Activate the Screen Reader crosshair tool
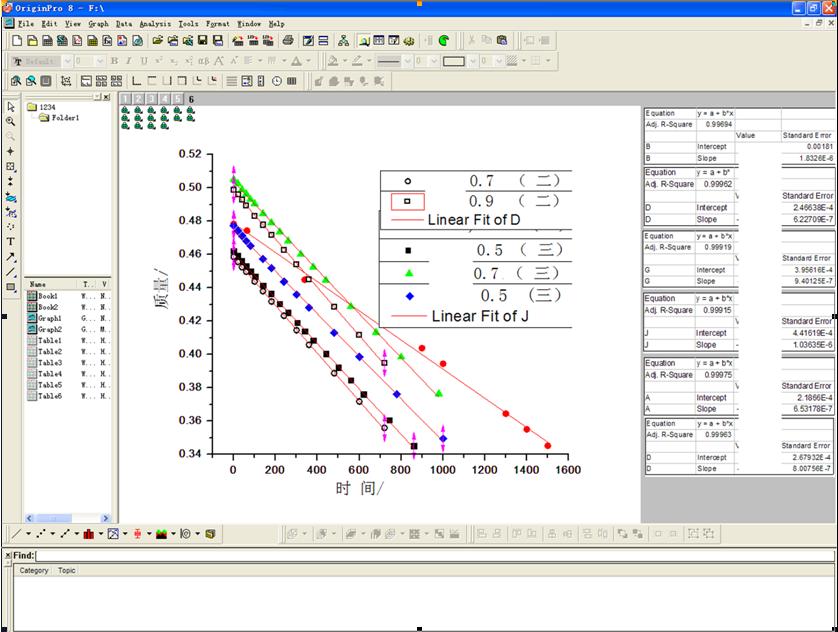The height and width of the screenshot is (632, 838). 11,151
